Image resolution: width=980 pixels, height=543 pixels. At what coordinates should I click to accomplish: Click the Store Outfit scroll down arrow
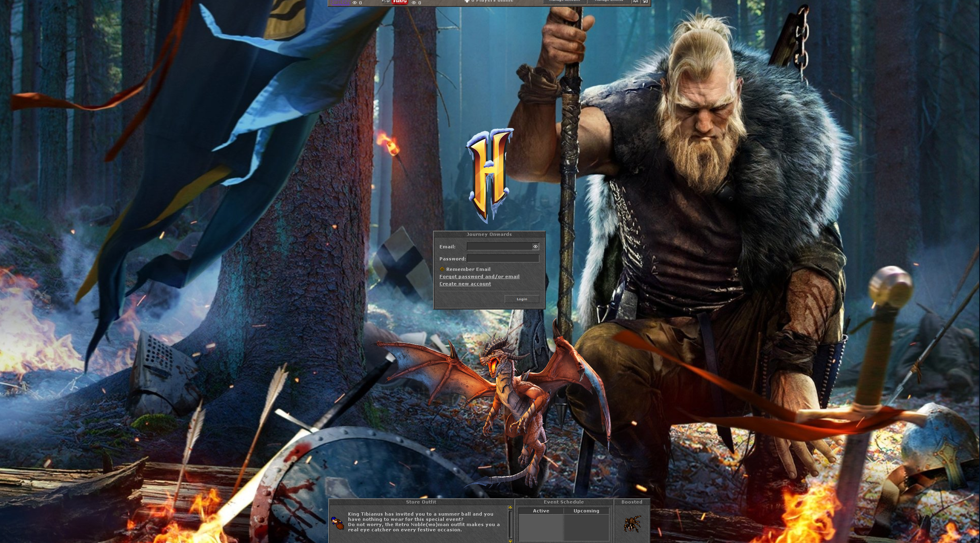click(x=510, y=541)
